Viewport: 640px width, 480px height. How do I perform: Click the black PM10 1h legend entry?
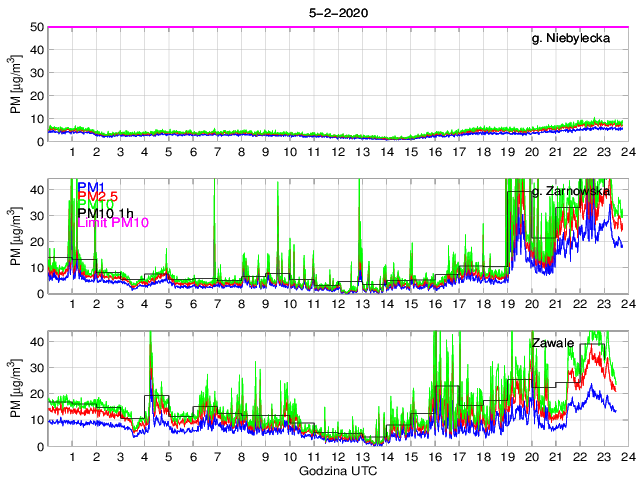tap(105, 211)
